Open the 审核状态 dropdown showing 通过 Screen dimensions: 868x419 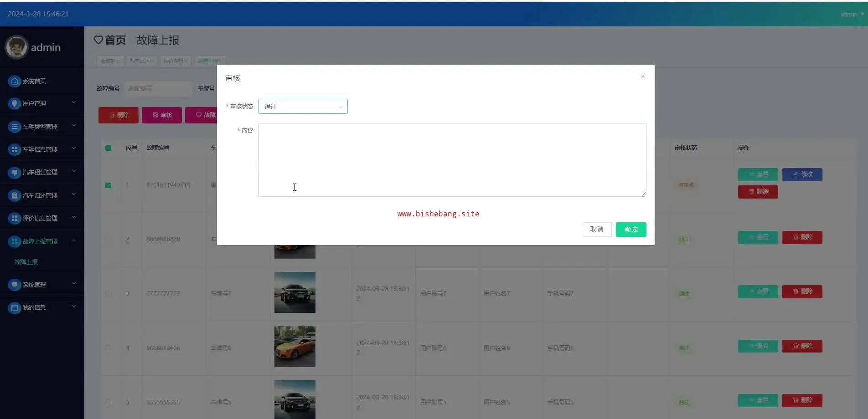[303, 107]
